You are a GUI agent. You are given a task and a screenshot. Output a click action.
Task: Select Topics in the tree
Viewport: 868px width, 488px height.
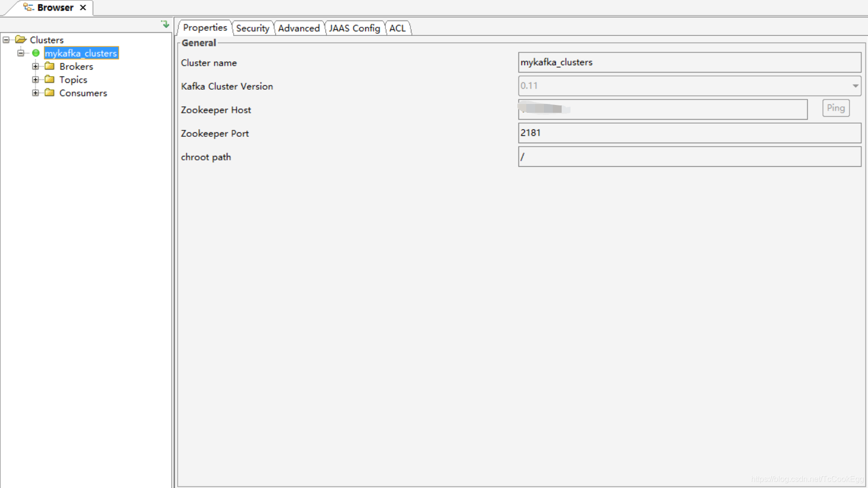pyautogui.click(x=73, y=79)
